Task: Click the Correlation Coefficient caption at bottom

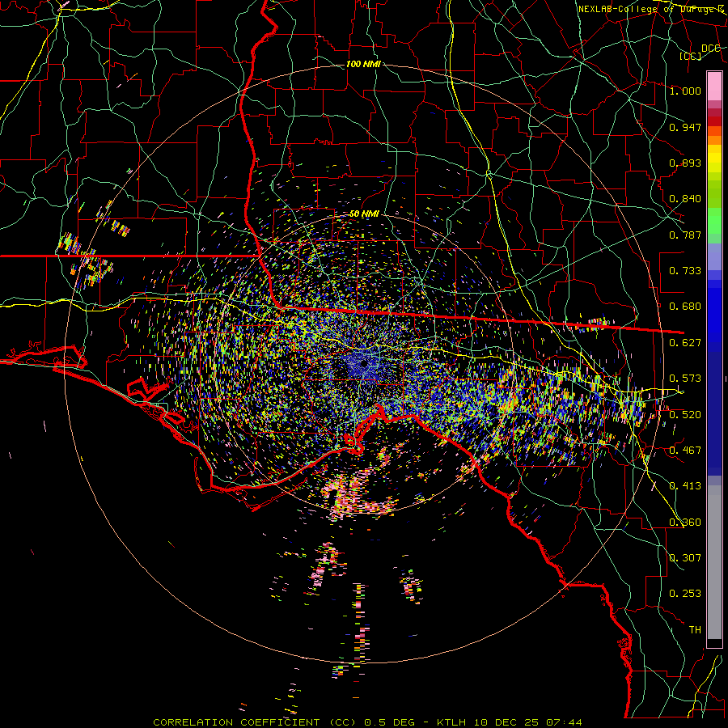Action: tap(367, 722)
